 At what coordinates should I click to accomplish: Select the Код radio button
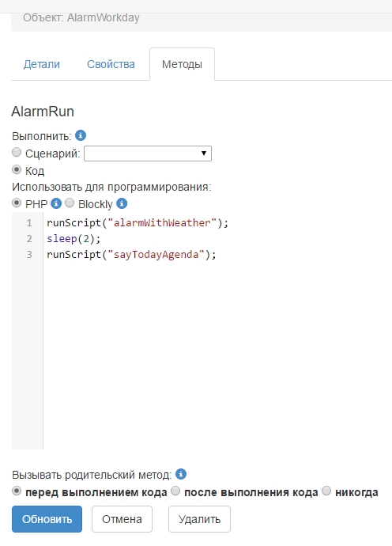[17, 169]
